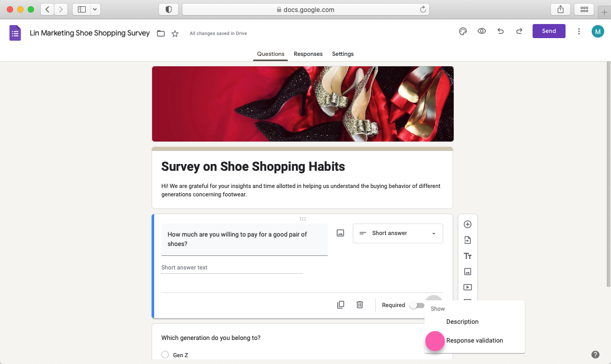Click the purple Send button
This screenshot has width=611, height=364.
tap(548, 31)
